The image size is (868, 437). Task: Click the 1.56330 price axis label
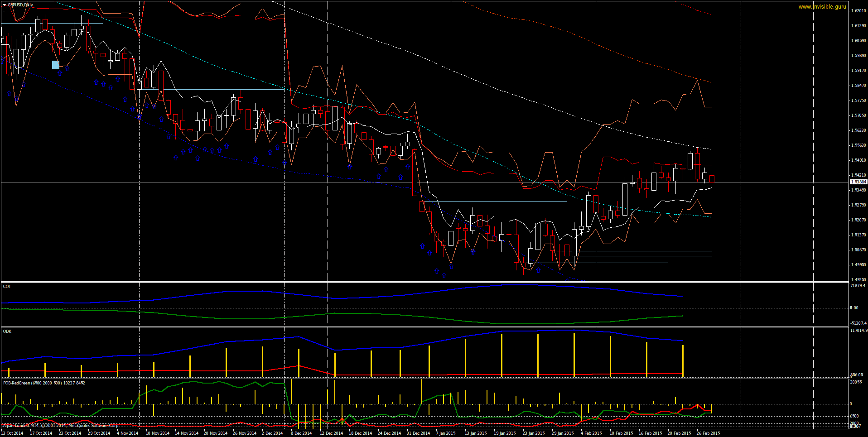tap(858, 130)
